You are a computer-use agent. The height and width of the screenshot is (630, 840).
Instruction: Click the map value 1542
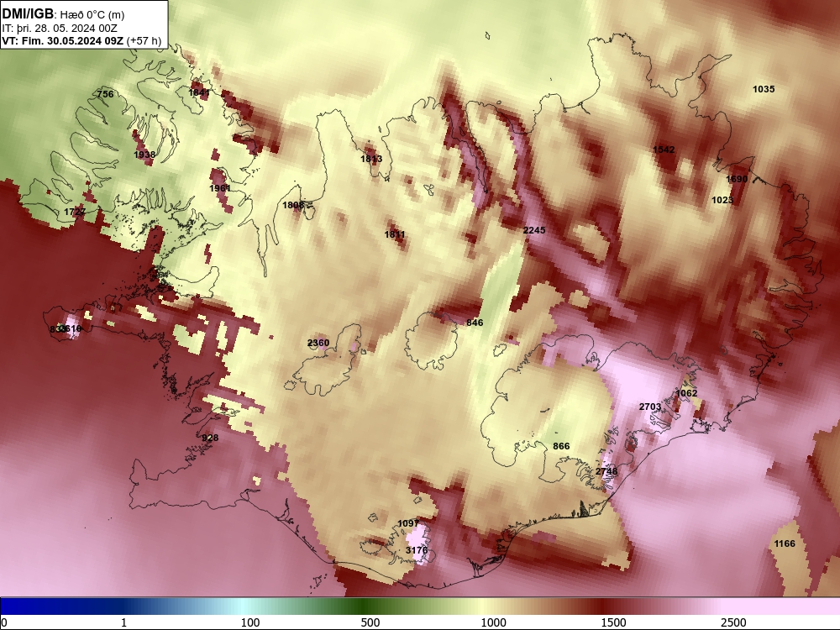coord(664,150)
